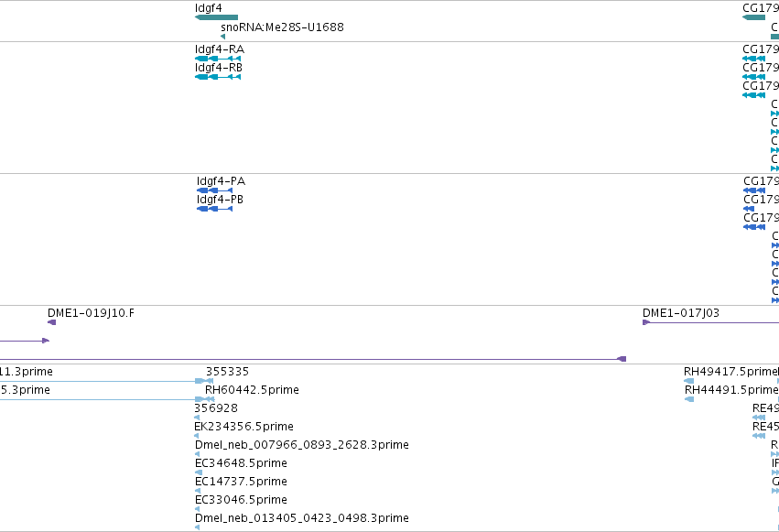This screenshot has height=532, width=779.
Task: Open the Idgf4-PA protein label
Action: pos(221,180)
